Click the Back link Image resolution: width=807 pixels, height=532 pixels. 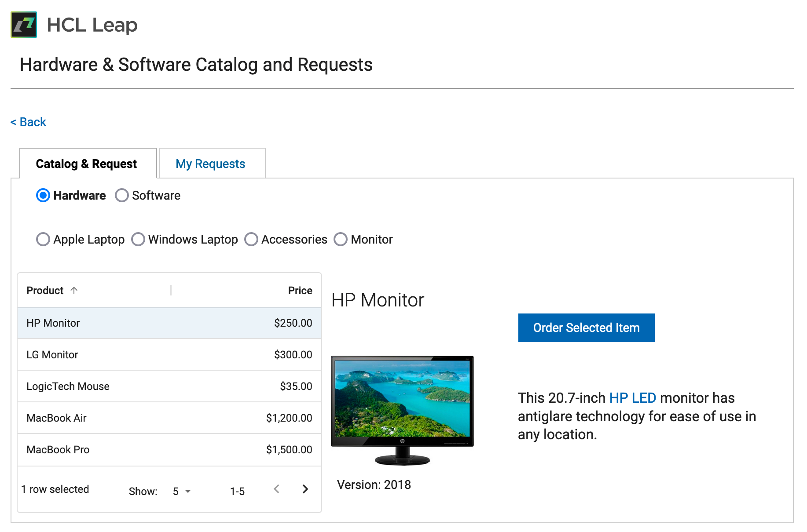tap(29, 122)
